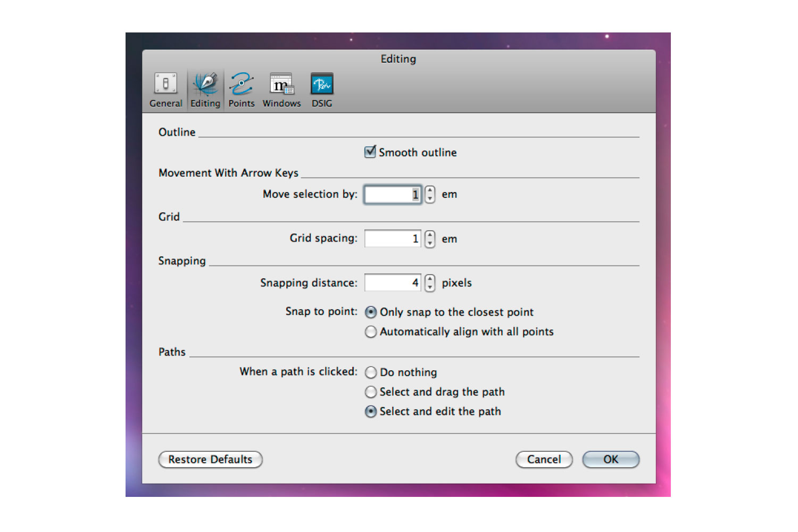The image size is (798, 532).
Task: Click the Snap to point label
Action: click(x=321, y=311)
